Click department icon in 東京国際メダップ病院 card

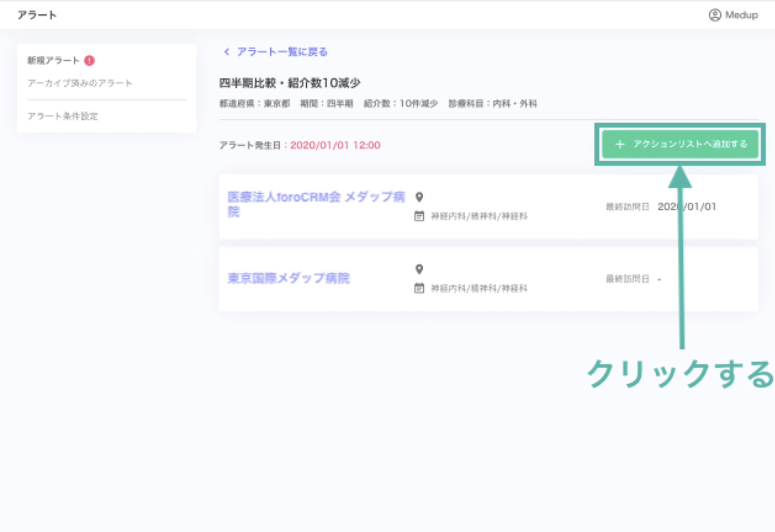(x=419, y=288)
